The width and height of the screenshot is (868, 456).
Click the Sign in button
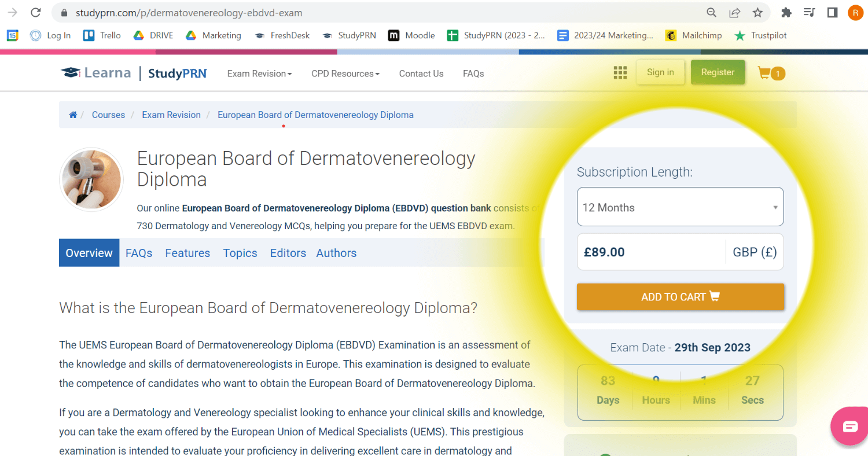pos(660,72)
